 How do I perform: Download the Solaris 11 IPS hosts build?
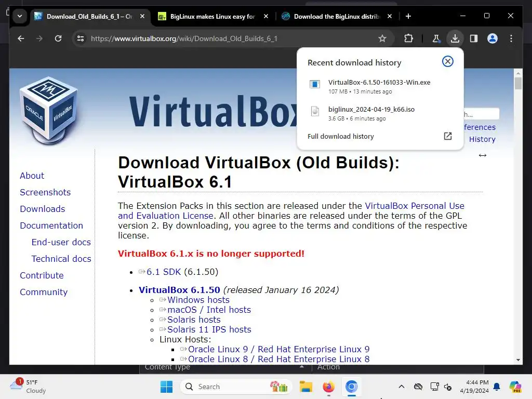(209, 329)
